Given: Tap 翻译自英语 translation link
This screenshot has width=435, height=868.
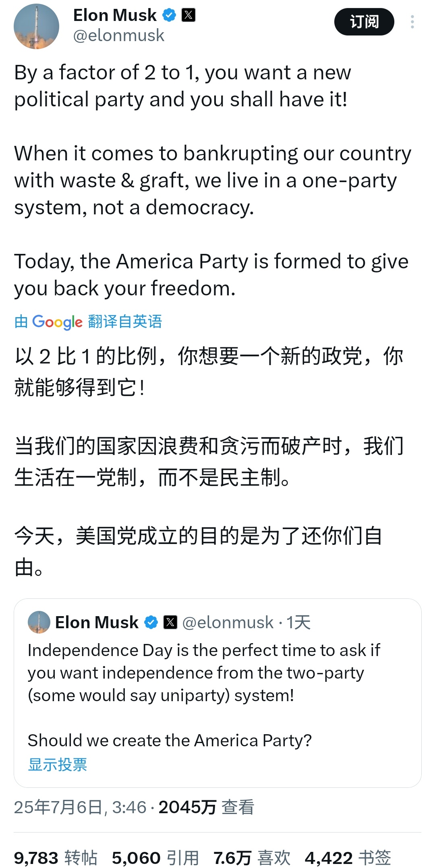Looking at the screenshot, I should click(125, 322).
